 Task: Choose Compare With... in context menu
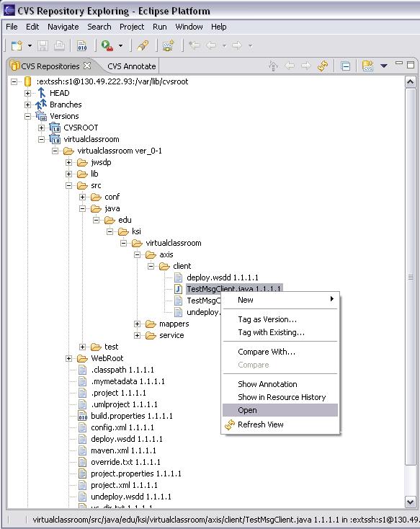tap(280, 352)
